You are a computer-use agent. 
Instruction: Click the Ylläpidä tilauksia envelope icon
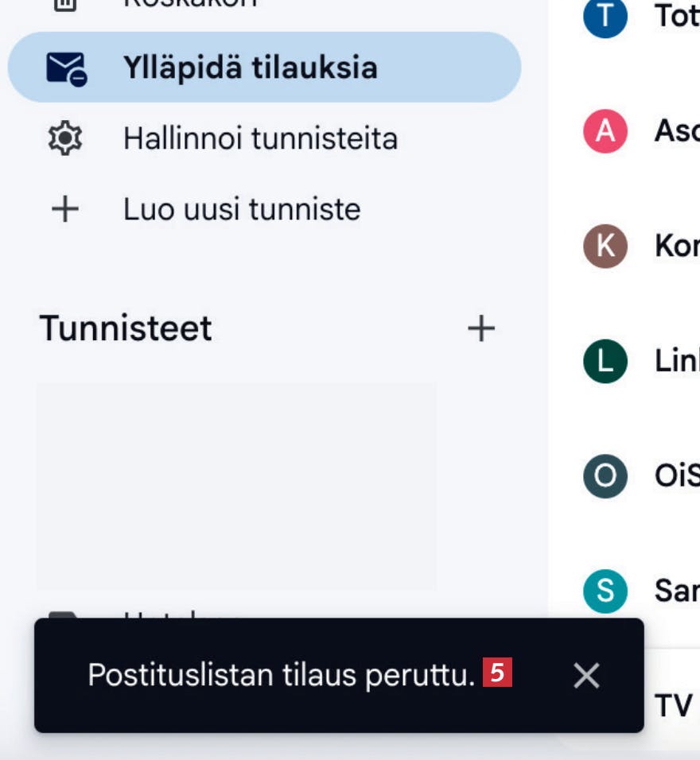[x=66, y=68]
